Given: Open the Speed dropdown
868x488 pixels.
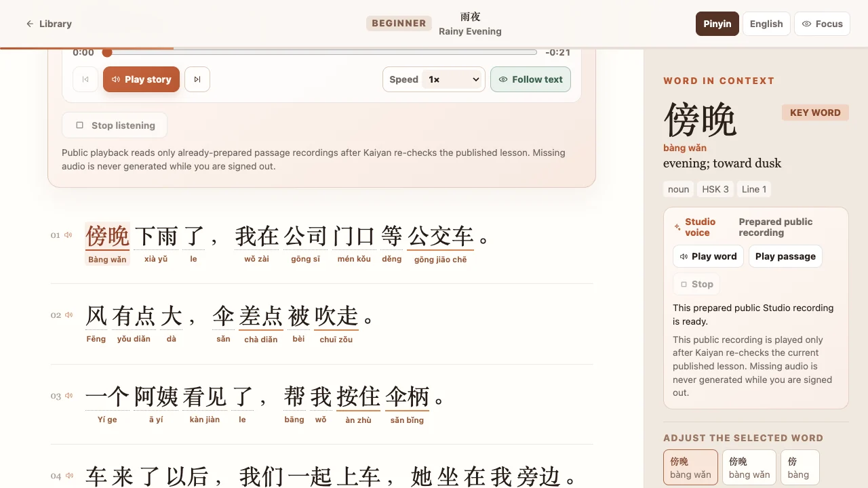Looking at the screenshot, I should point(452,79).
